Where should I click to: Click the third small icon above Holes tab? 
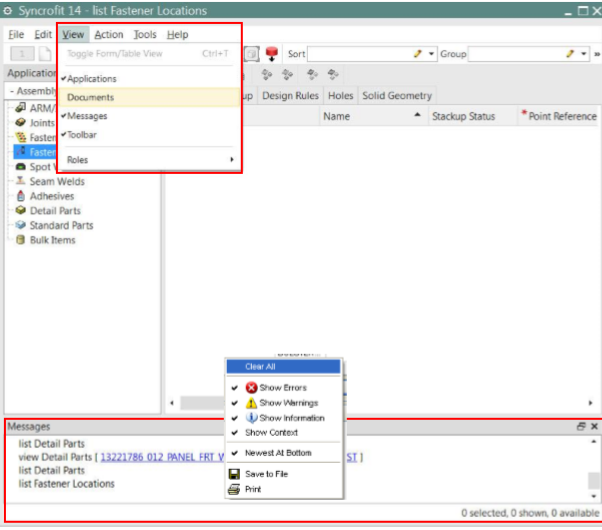point(313,74)
